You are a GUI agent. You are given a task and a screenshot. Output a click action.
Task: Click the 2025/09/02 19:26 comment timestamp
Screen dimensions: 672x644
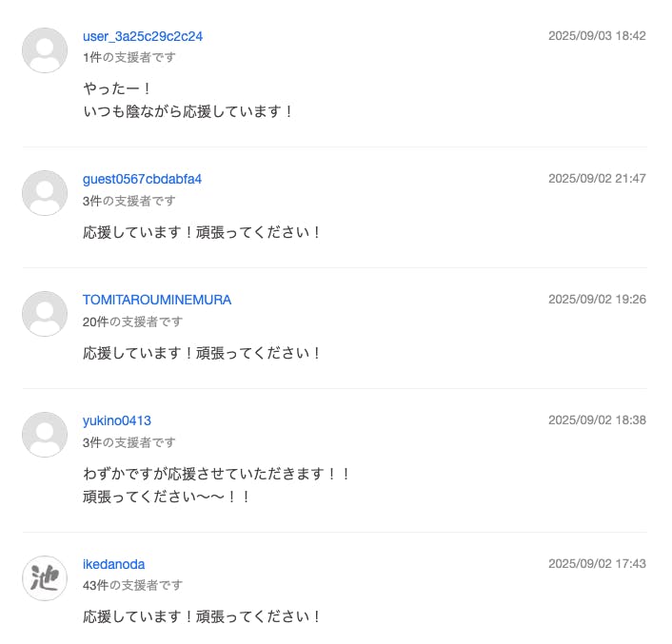[597, 300]
